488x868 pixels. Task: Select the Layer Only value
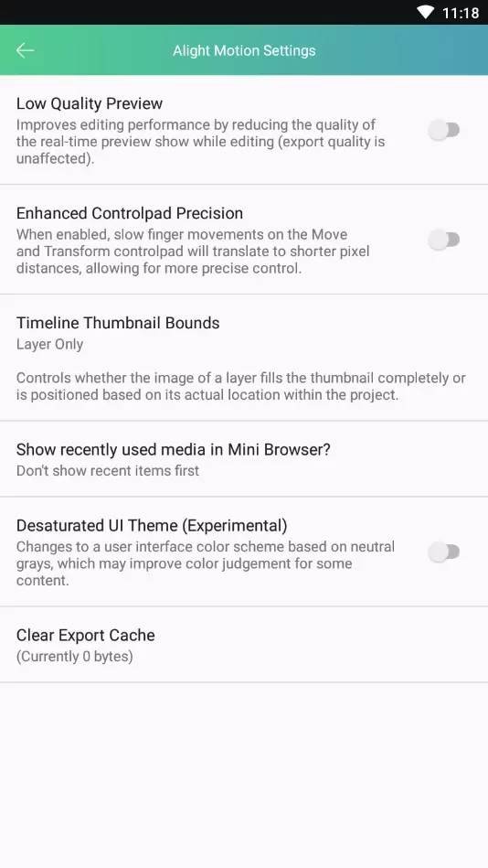click(49, 344)
